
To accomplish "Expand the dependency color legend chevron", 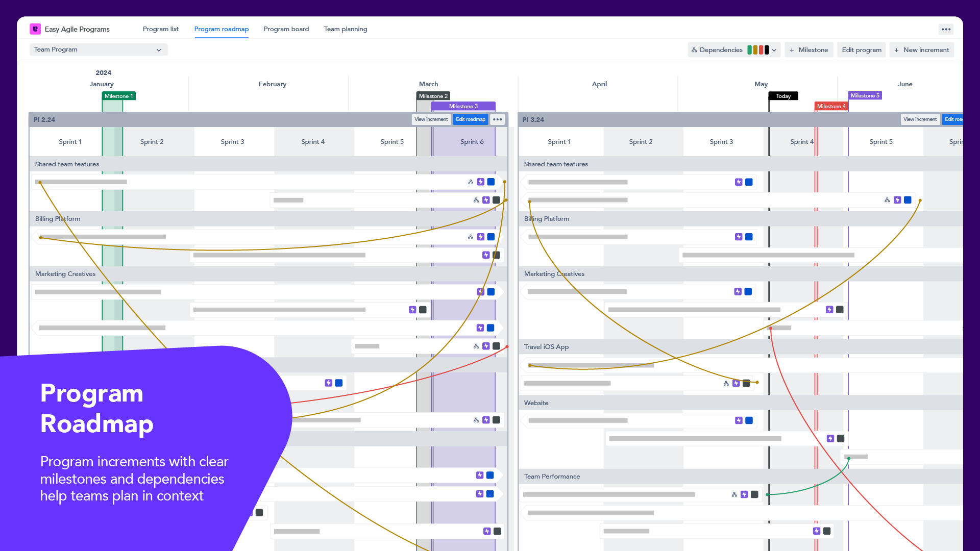I will [774, 49].
